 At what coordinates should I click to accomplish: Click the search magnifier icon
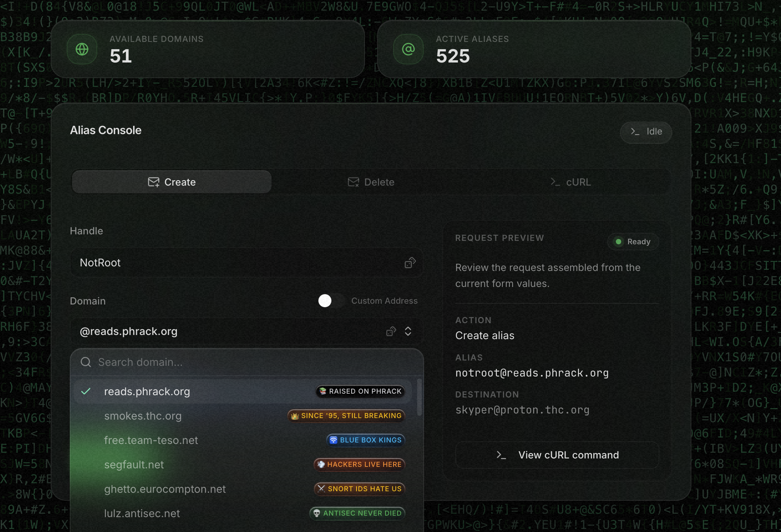pyautogui.click(x=86, y=362)
